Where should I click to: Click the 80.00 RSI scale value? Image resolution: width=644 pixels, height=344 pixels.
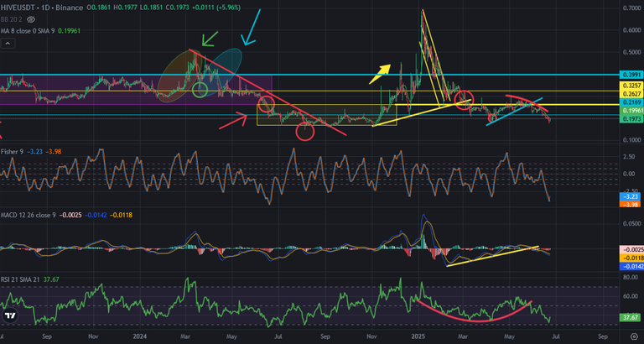pos(631,278)
